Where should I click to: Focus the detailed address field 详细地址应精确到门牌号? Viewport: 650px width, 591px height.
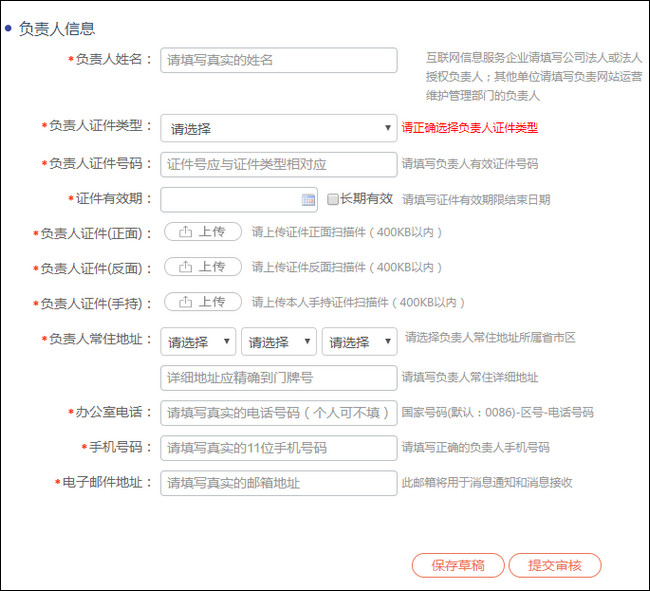click(279, 378)
